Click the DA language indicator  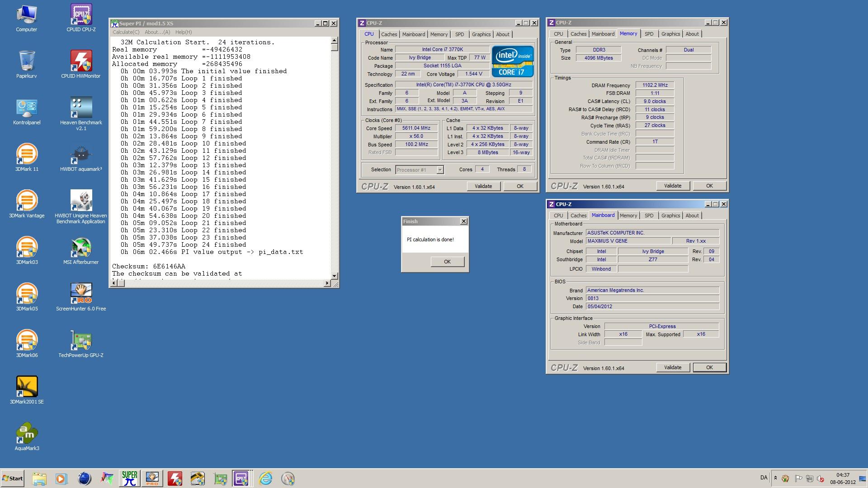[x=764, y=478]
